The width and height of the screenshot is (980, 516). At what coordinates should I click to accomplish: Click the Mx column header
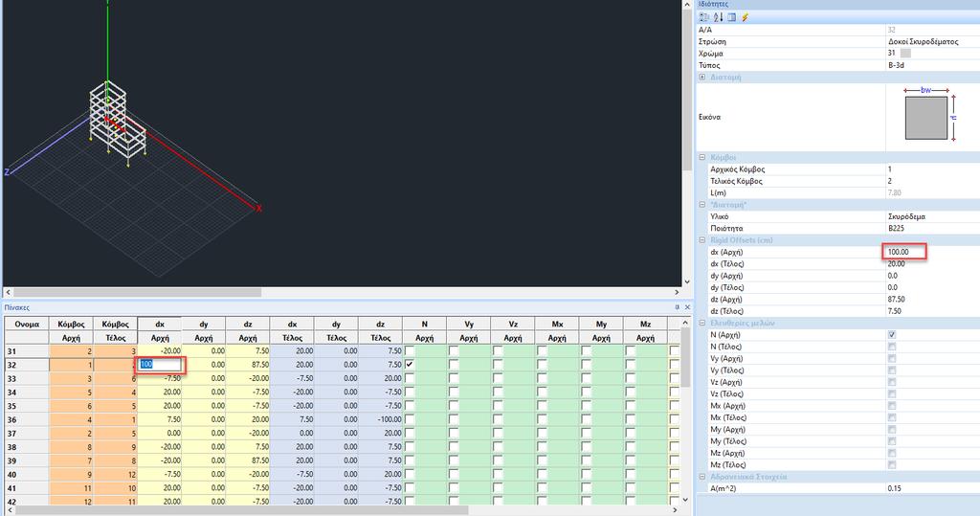point(557,324)
